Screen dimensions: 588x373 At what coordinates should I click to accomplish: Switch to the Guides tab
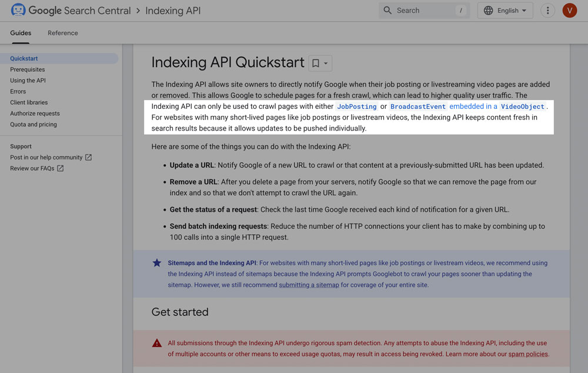click(21, 33)
